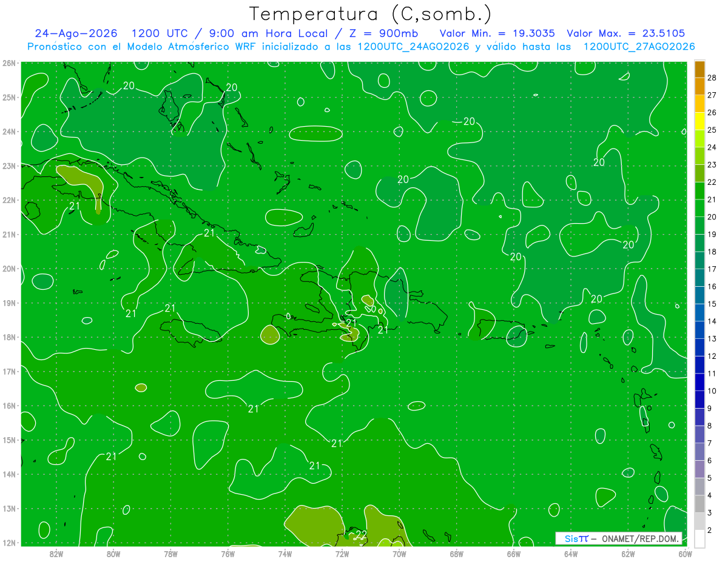Select 'Valor Min. = 19.3035' text
This screenshot has height=562, width=728.
tap(497, 33)
